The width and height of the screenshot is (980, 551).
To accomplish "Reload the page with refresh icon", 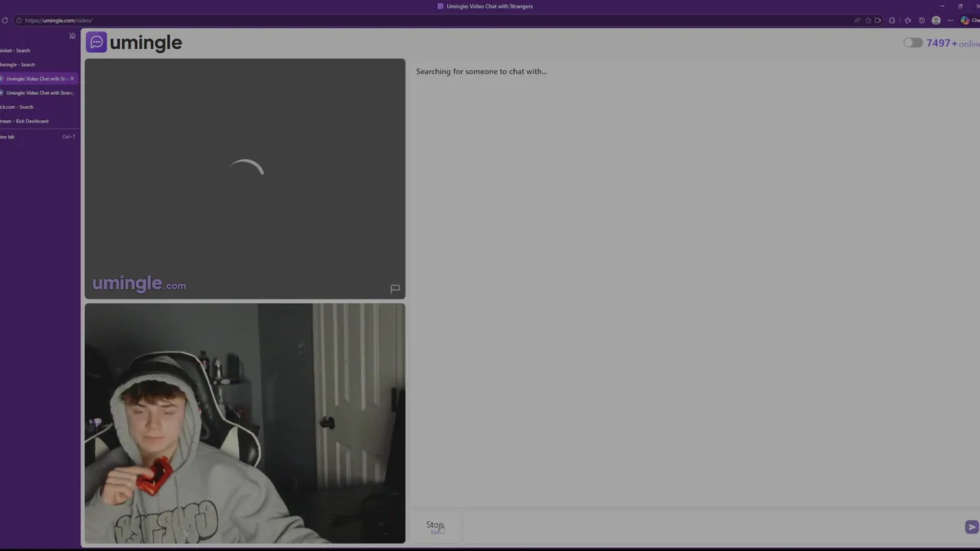I will (5, 21).
